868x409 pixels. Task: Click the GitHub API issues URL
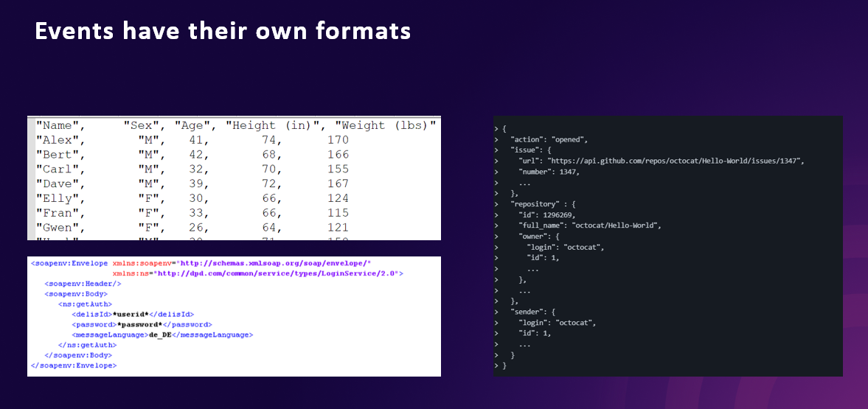coord(675,161)
